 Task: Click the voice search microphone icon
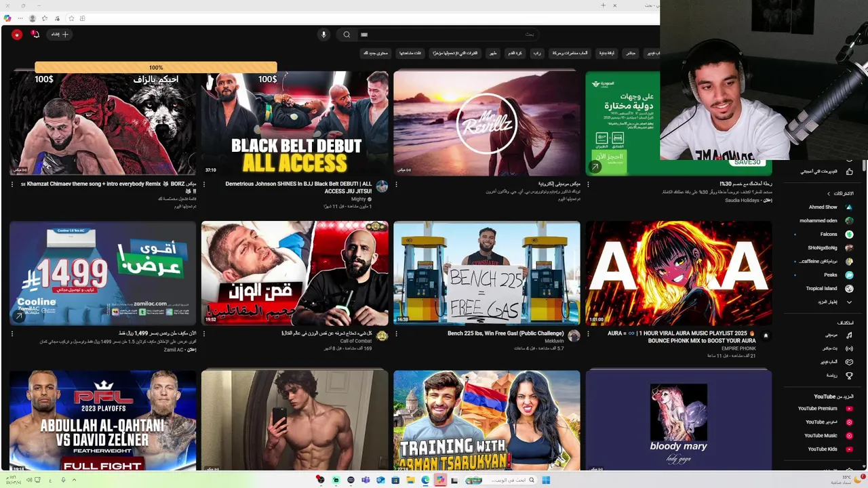323,35
